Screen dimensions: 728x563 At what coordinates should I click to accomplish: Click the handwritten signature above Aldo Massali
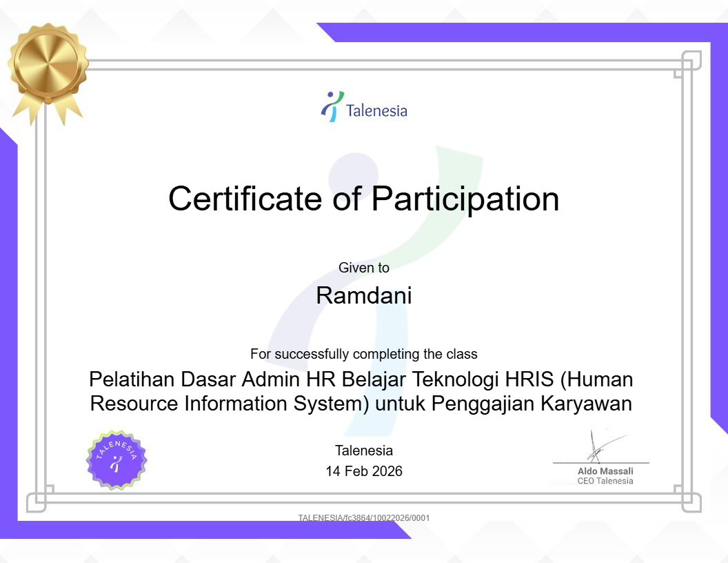click(600, 446)
